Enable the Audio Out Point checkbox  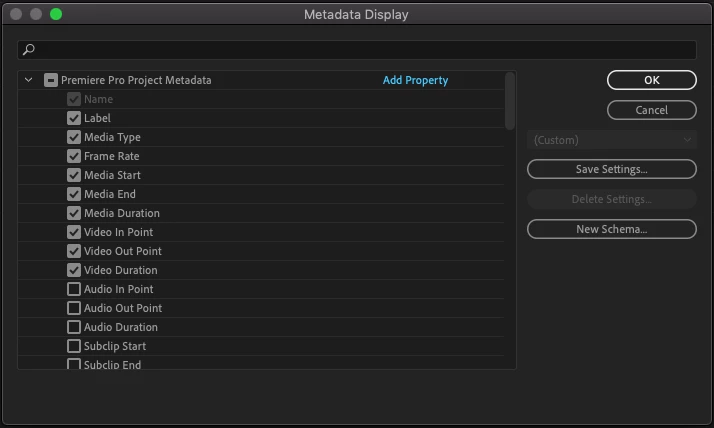(74, 308)
